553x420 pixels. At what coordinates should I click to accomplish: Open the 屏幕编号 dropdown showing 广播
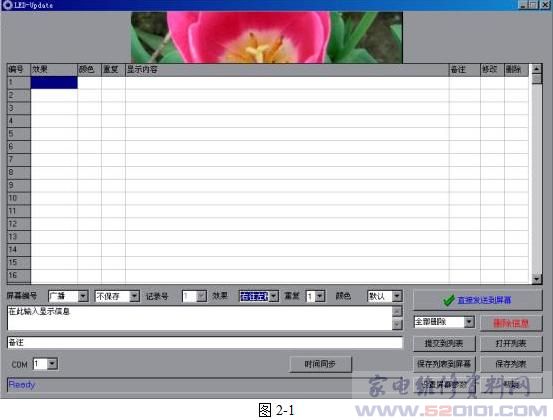click(83, 296)
